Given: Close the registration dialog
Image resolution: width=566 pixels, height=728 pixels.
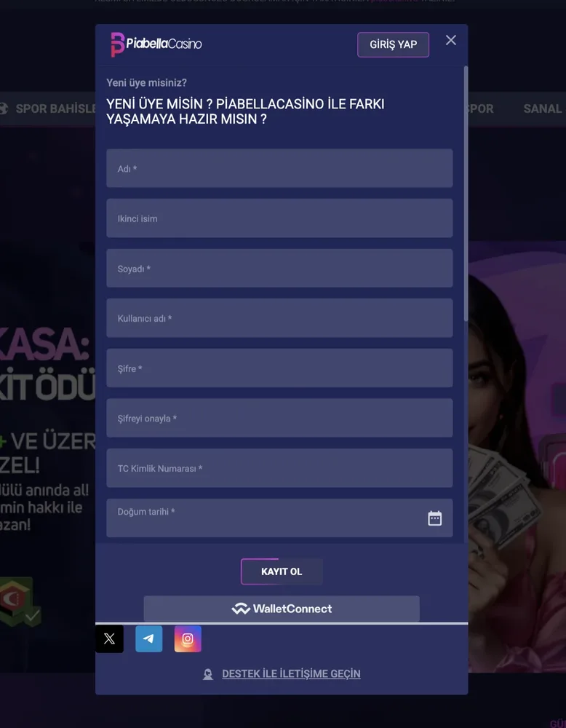Looking at the screenshot, I should pos(451,40).
